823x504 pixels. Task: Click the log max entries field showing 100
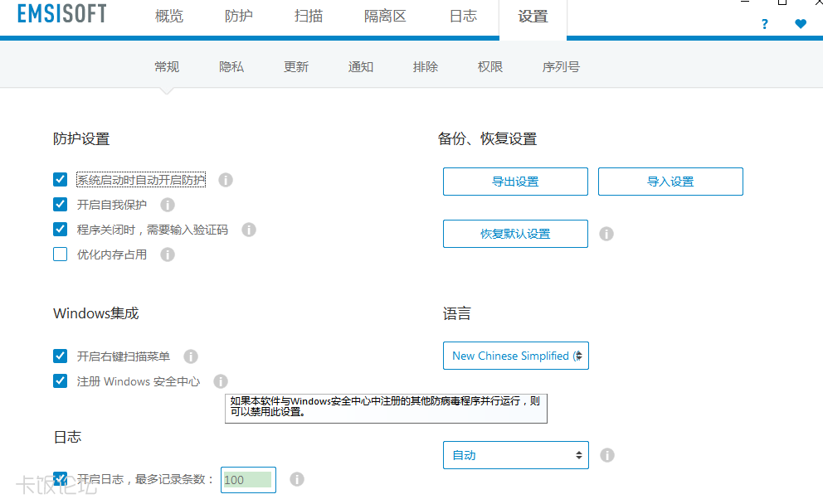pos(247,480)
